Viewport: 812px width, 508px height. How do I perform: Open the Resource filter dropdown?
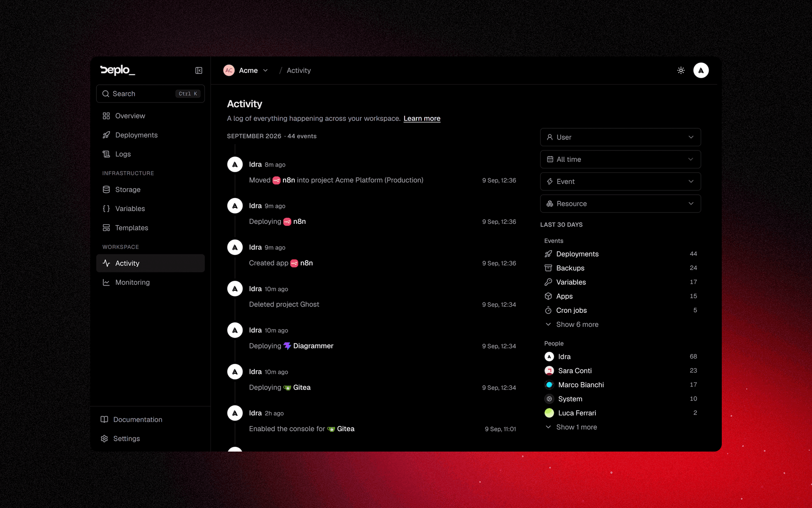click(x=620, y=204)
